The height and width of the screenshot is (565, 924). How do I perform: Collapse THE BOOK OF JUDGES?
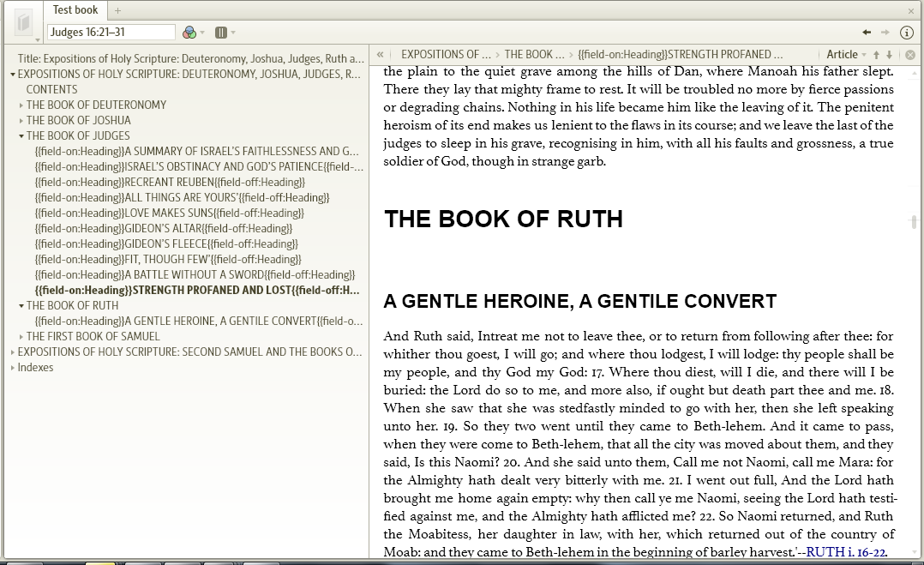pos(21,136)
